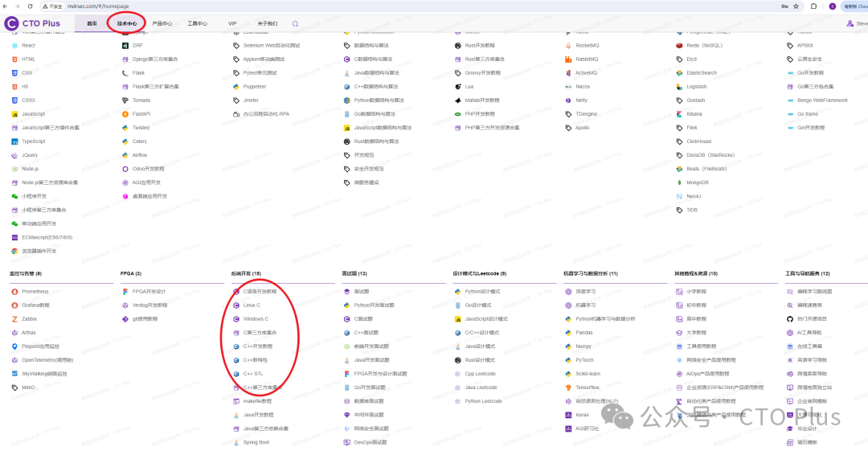This screenshot has width=868, height=451.
Task: Open the TiDB link
Action: pos(692,210)
